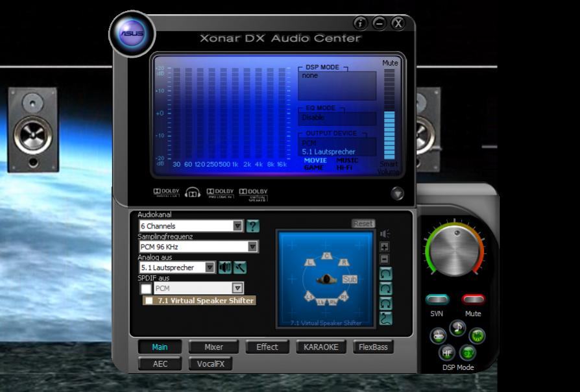Toggle the SVN smart volume button

437,299
